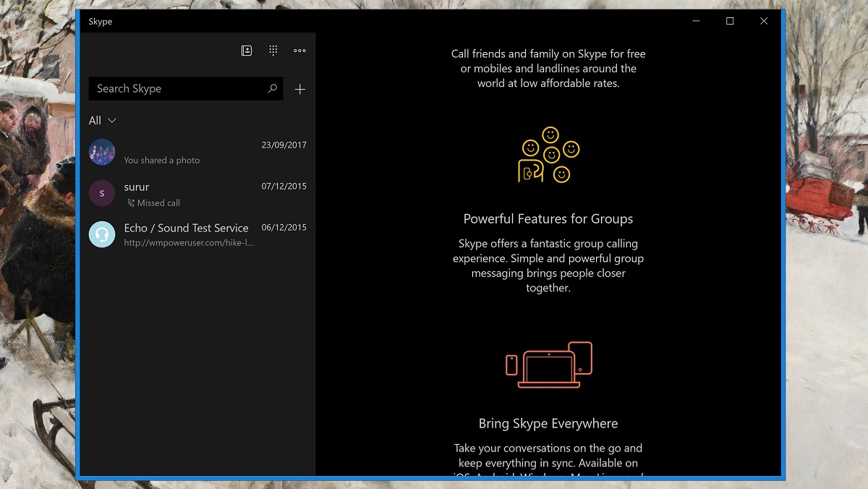Select the surur conversation

pyautogui.click(x=181, y=193)
